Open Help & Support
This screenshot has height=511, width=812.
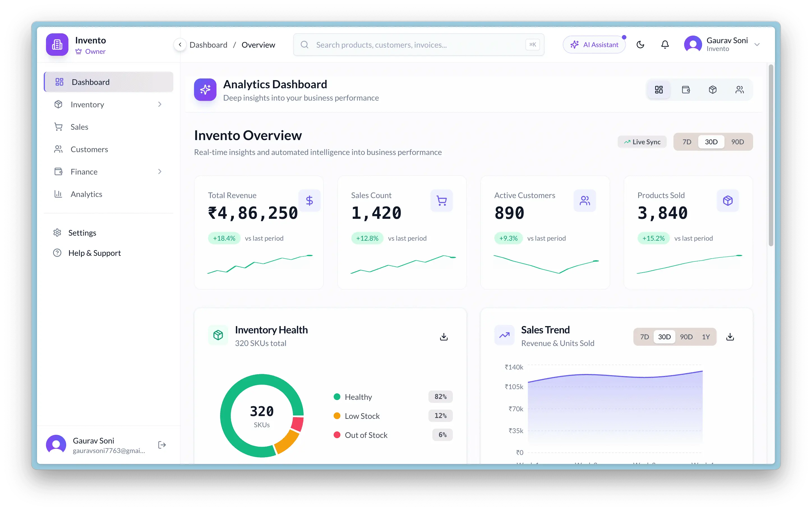(x=109, y=253)
